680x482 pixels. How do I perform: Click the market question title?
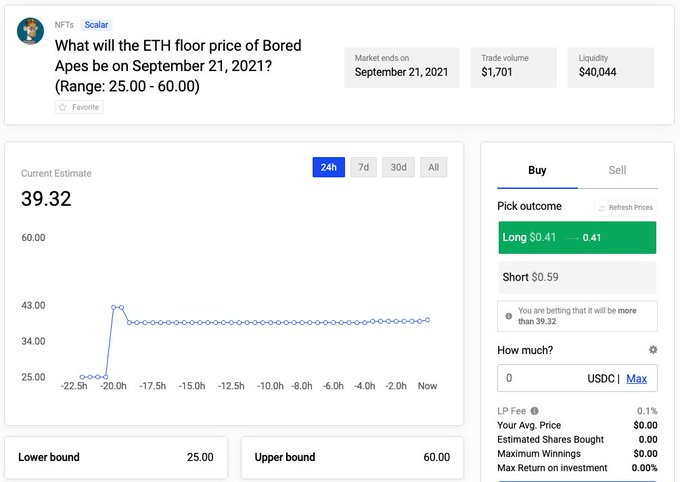point(178,66)
